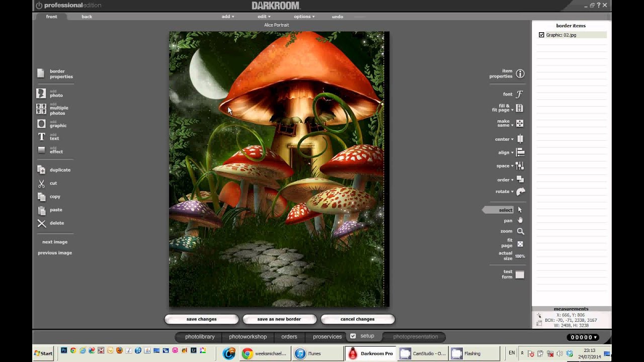
Task: Switch to the front tab
Action: coord(52,17)
